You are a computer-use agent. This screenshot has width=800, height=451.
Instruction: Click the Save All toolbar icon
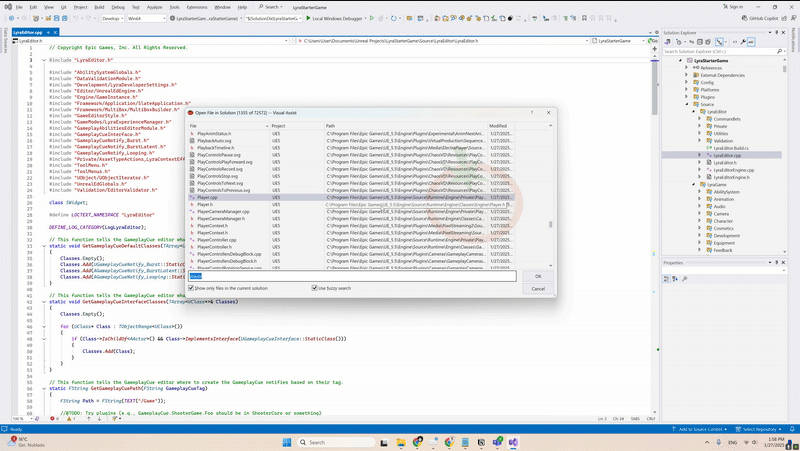coord(64,18)
